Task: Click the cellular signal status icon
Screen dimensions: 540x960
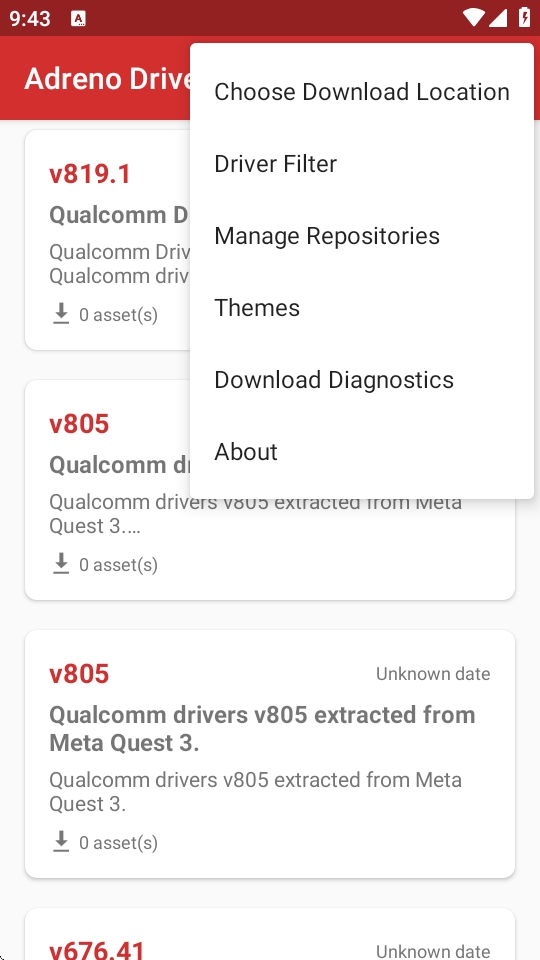Action: pyautogui.click(x=498, y=18)
